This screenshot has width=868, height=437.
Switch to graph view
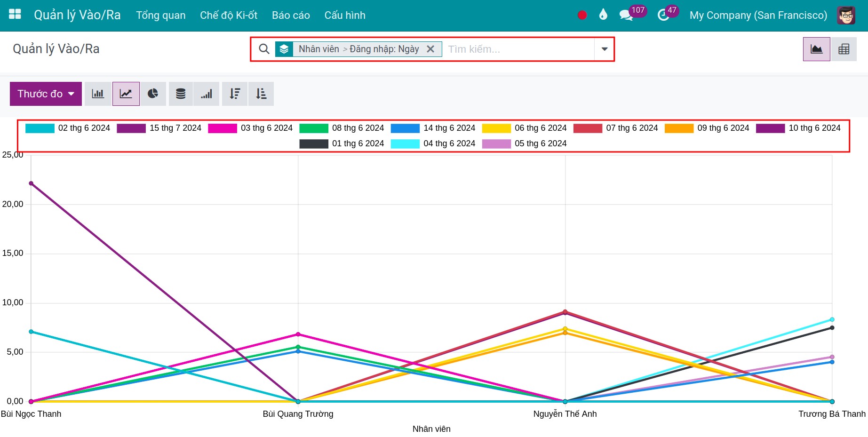pyautogui.click(x=817, y=49)
